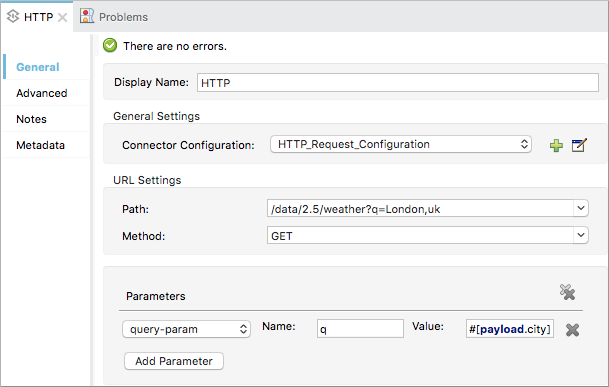Image resolution: width=609 pixels, height=387 pixels.
Task: Click the 'URL Settings' heading
Action: (x=147, y=180)
